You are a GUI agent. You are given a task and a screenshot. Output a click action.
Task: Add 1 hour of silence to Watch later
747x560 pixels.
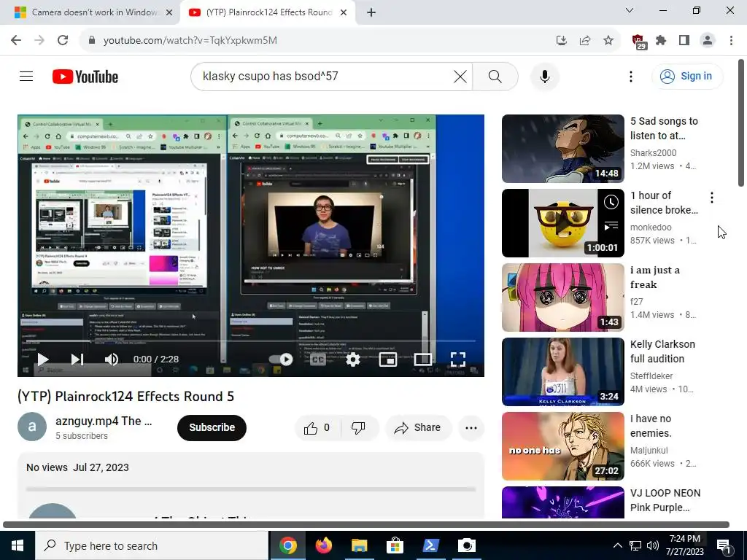pos(611,202)
